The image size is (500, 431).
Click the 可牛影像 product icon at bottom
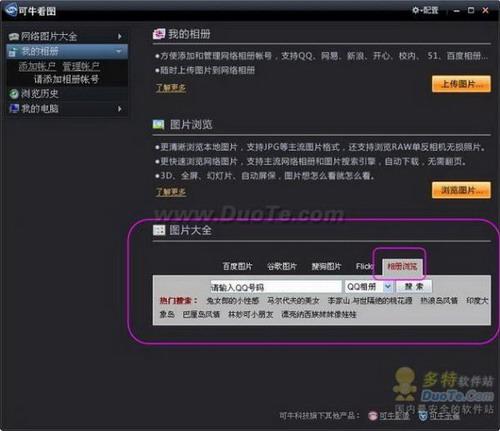pyautogui.click(x=373, y=416)
